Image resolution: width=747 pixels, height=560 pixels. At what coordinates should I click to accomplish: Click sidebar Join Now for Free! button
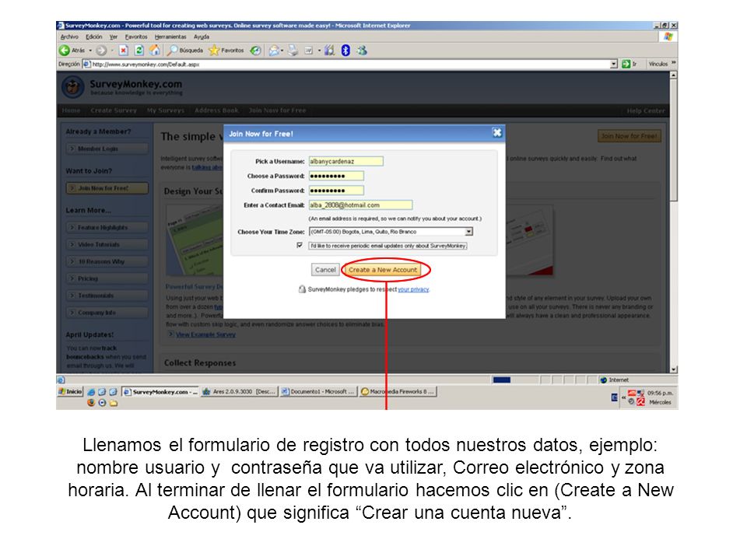click(107, 188)
